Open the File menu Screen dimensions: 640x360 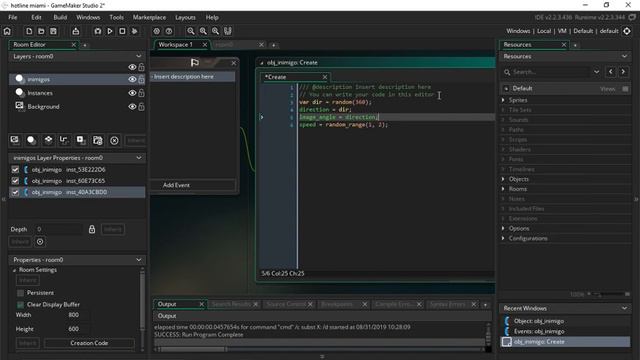click(x=13, y=18)
